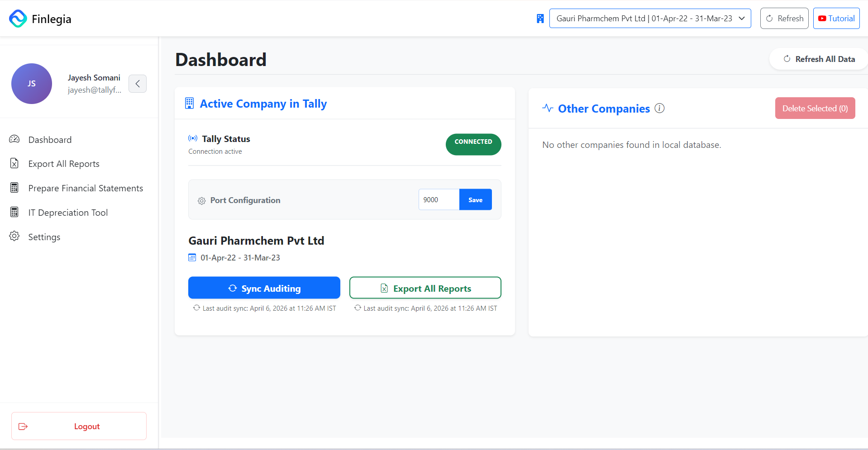The width and height of the screenshot is (868, 450).
Task: Click the Export All Reports sidebar icon
Action: click(x=14, y=163)
